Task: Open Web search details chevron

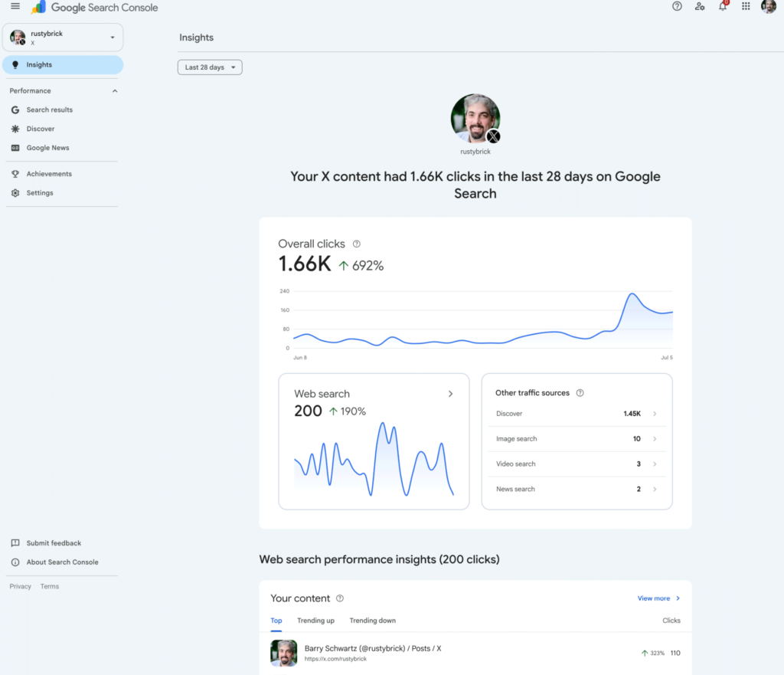Action: [450, 395]
